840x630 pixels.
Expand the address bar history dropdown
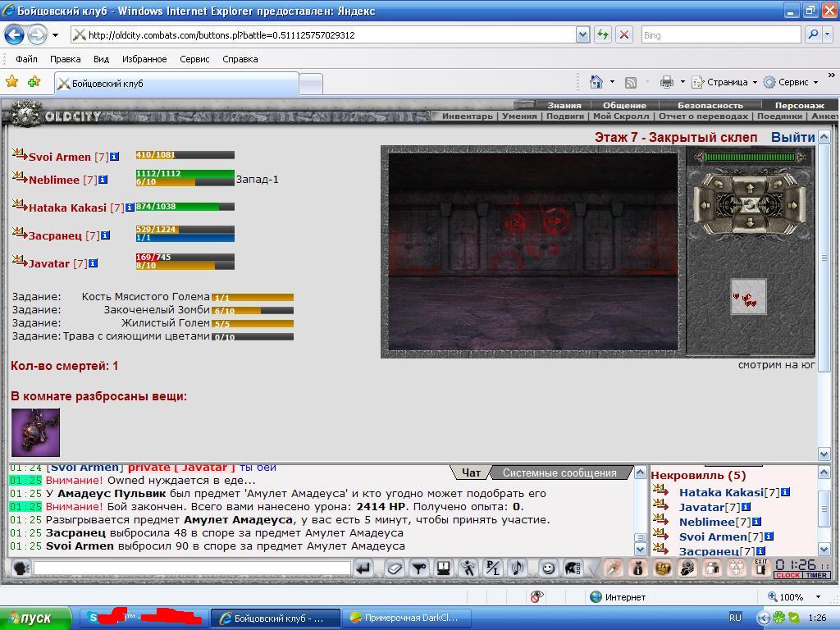tap(583, 34)
